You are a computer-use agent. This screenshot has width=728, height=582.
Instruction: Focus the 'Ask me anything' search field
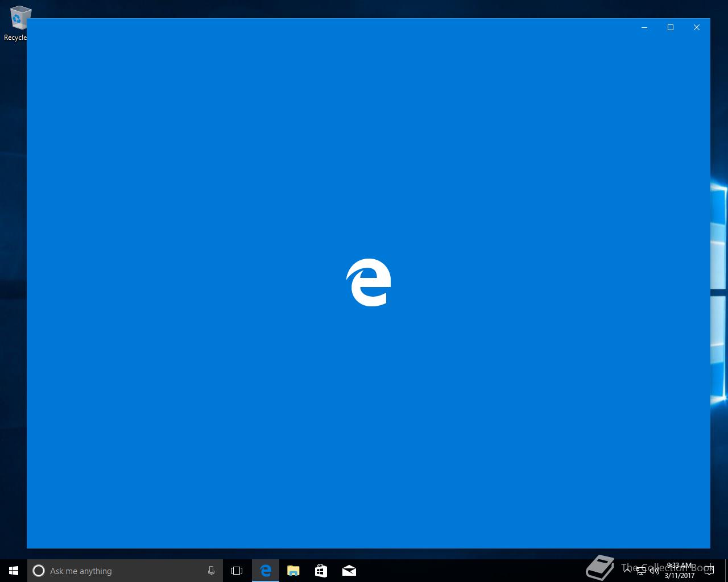coord(125,571)
